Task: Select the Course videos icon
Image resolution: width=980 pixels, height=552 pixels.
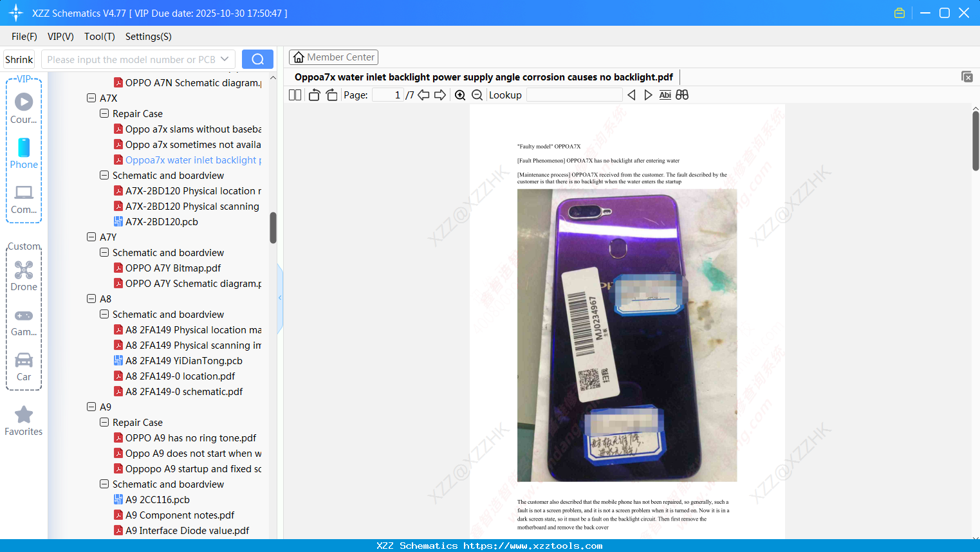Action: point(23,106)
